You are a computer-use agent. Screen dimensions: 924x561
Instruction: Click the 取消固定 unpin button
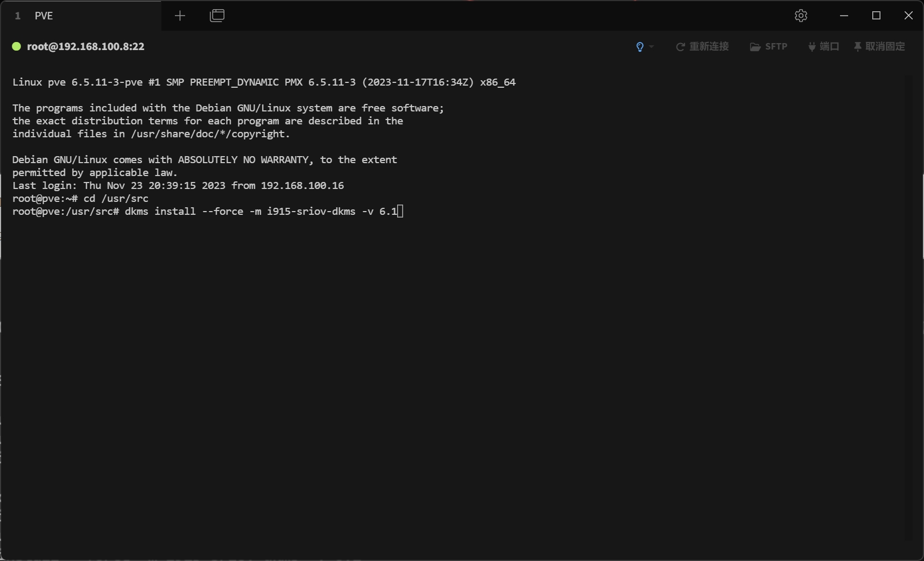click(879, 47)
